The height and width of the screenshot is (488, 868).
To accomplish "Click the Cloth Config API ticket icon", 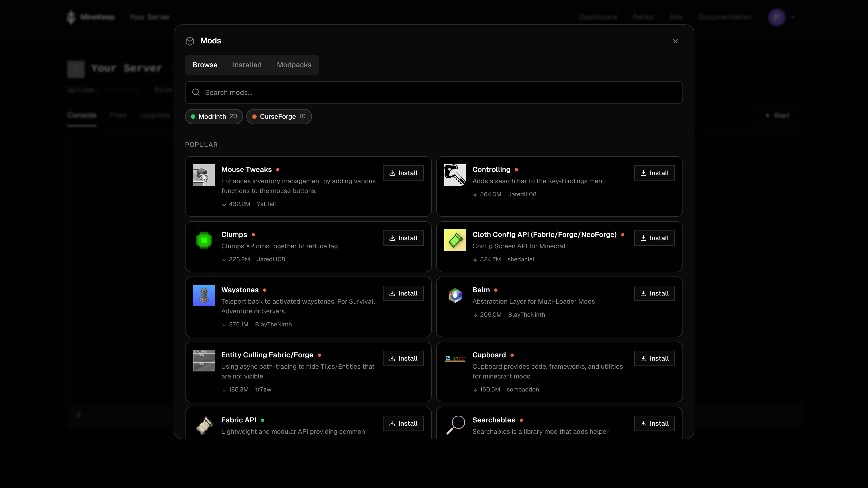I will [455, 240].
